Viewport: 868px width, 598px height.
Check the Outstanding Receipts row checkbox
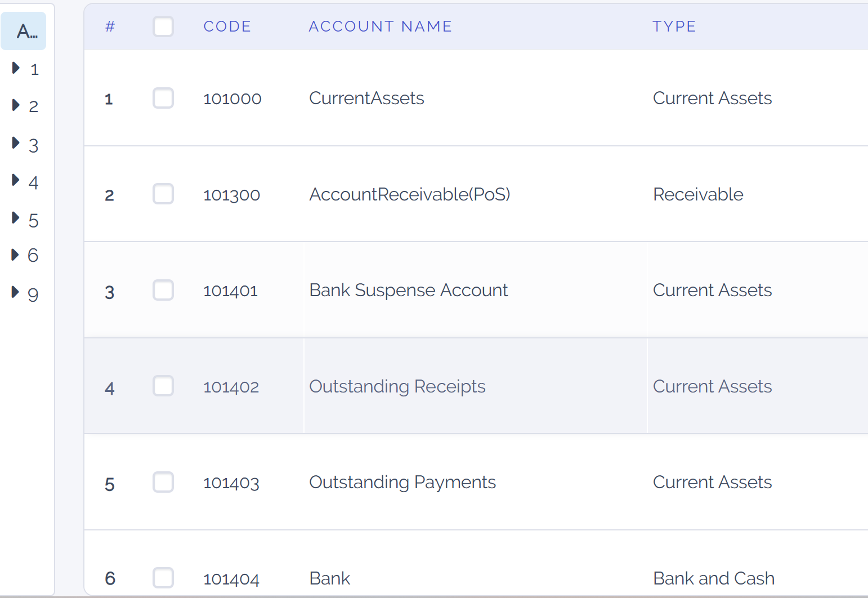[163, 386]
